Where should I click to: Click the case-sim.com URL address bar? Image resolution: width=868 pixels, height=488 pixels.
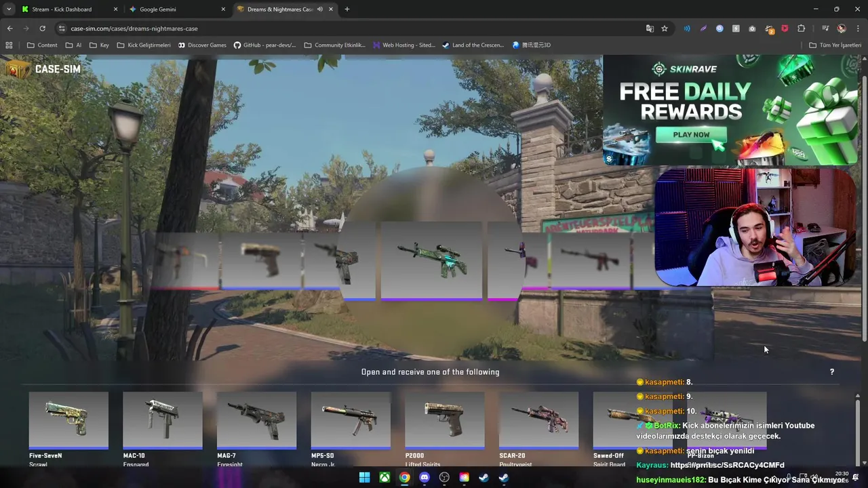coord(353,28)
